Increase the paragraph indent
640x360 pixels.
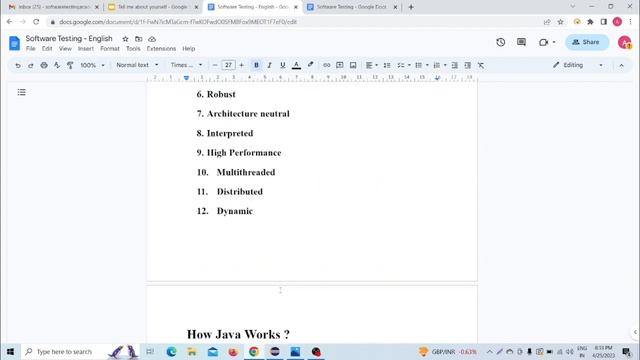click(468, 65)
